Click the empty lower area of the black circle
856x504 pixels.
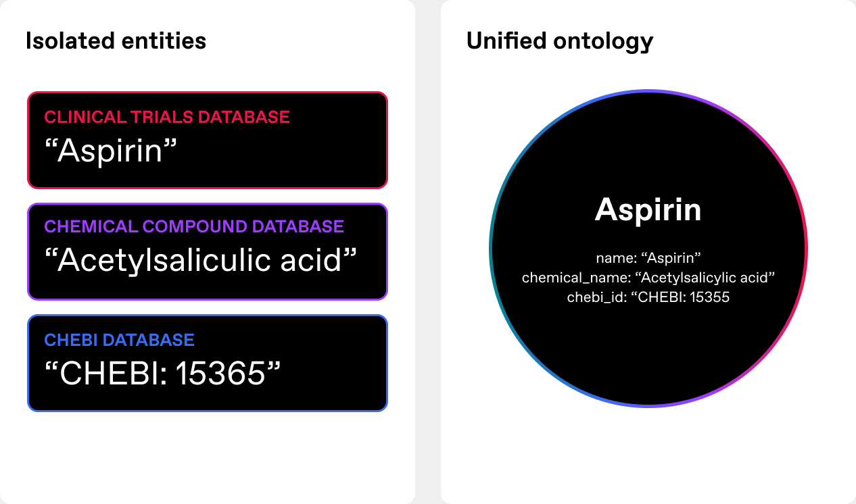coord(648,358)
